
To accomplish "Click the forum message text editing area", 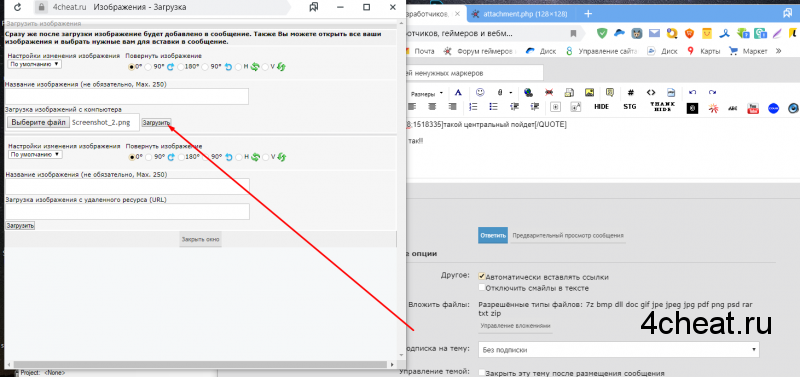I will point(602,148).
